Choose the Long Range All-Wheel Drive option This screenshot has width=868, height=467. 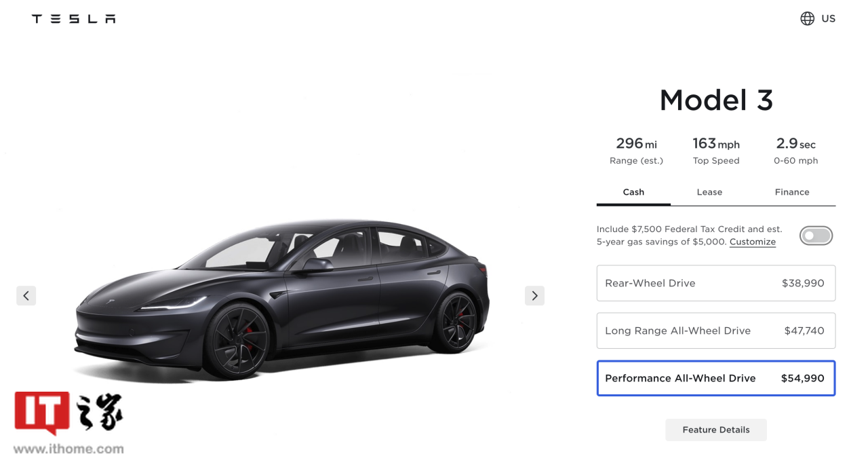[716, 331]
